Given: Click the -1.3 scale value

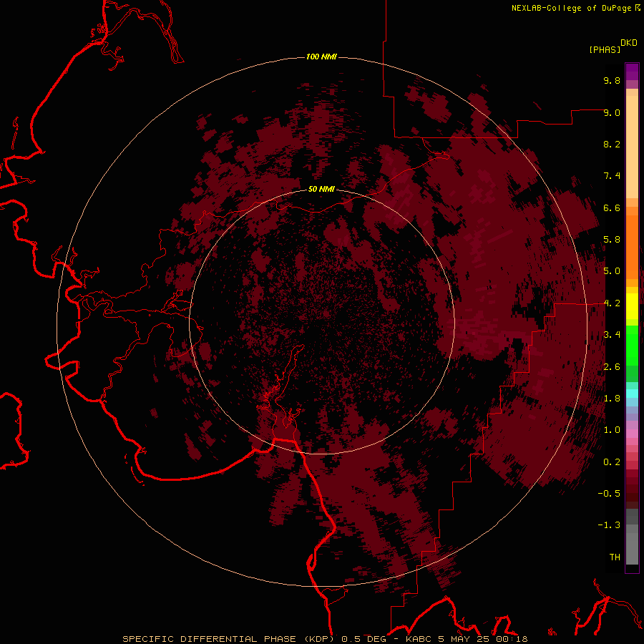Looking at the screenshot, I should click(609, 525).
